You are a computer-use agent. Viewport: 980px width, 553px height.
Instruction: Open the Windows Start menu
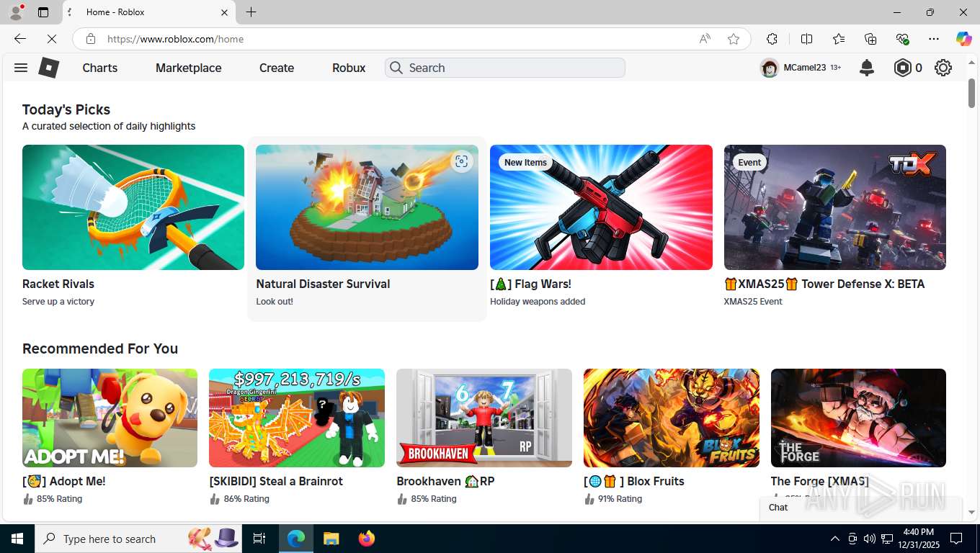(x=17, y=539)
